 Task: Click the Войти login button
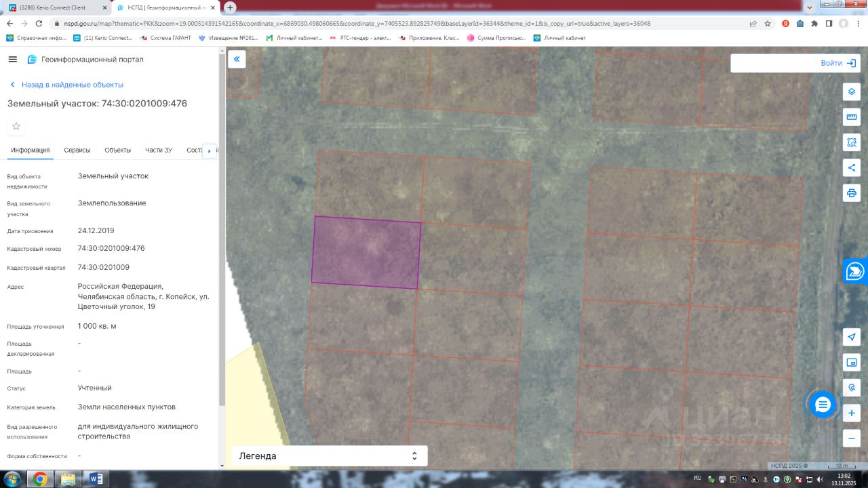838,63
